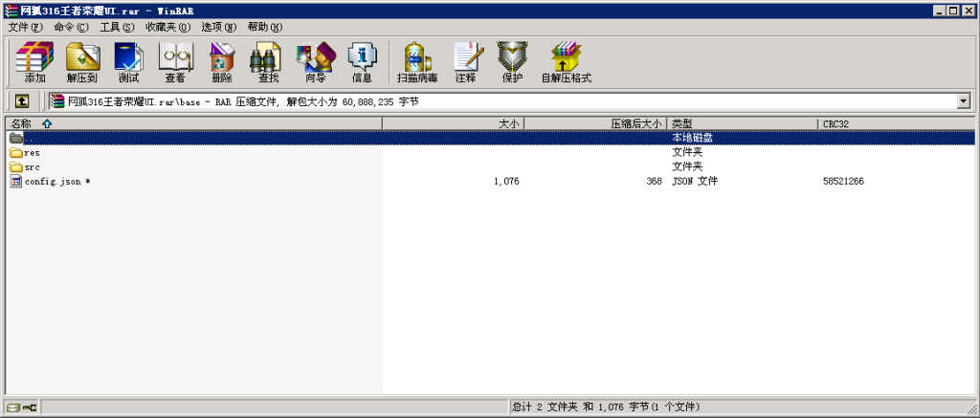
Task: Click the parent folder '..' icon
Action: (x=16, y=138)
